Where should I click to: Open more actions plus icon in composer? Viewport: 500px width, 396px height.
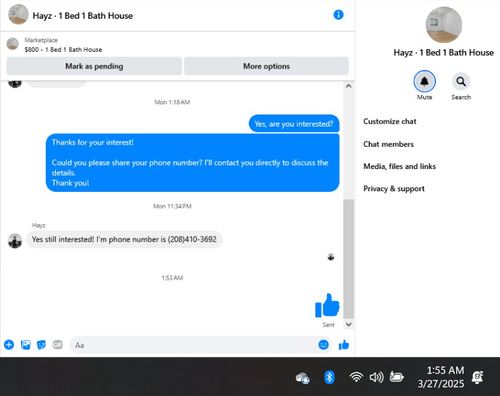(x=9, y=344)
